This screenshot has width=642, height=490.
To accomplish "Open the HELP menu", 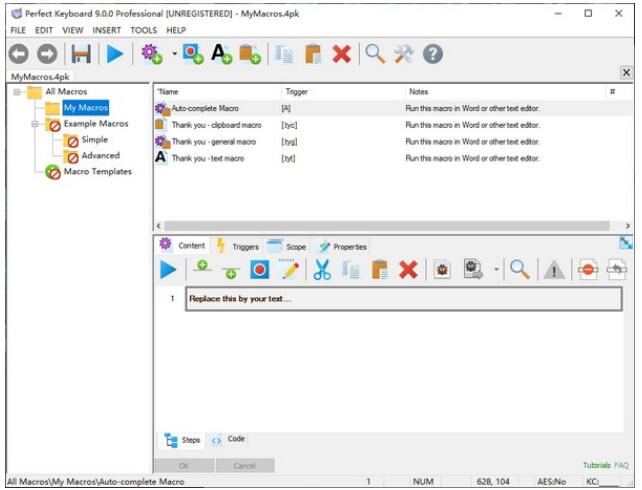I will (x=176, y=30).
